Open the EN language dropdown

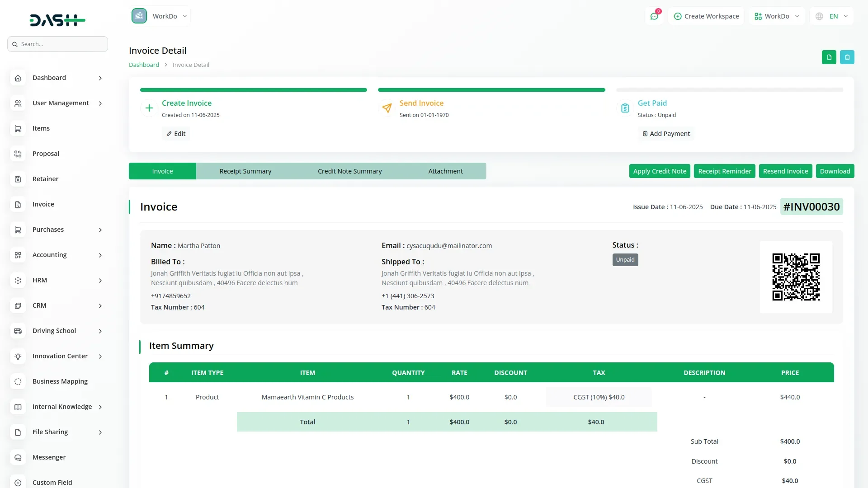832,16
